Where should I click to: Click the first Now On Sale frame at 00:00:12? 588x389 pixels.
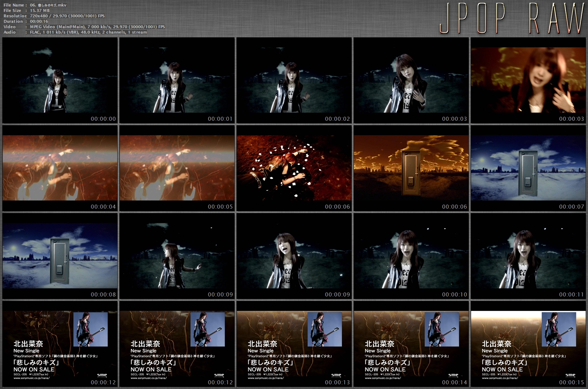click(x=60, y=344)
